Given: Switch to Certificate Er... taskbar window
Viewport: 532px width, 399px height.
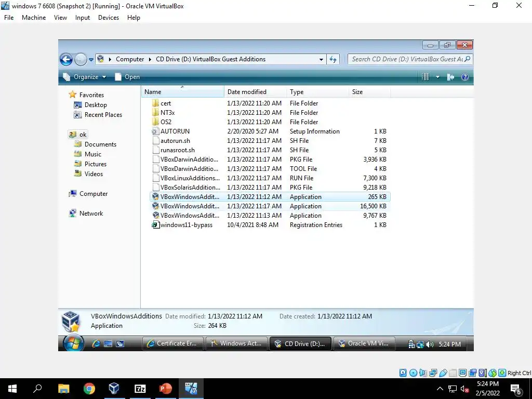Looking at the screenshot, I should click(172, 343).
